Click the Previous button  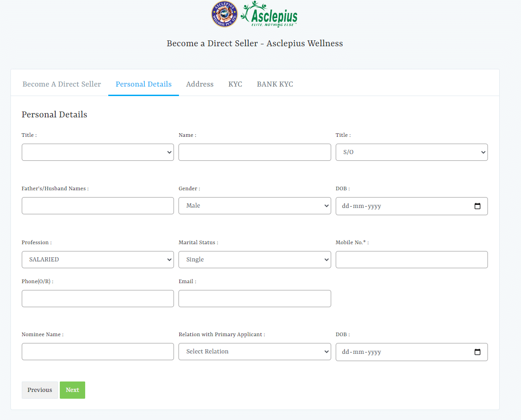pyautogui.click(x=40, y=390)
